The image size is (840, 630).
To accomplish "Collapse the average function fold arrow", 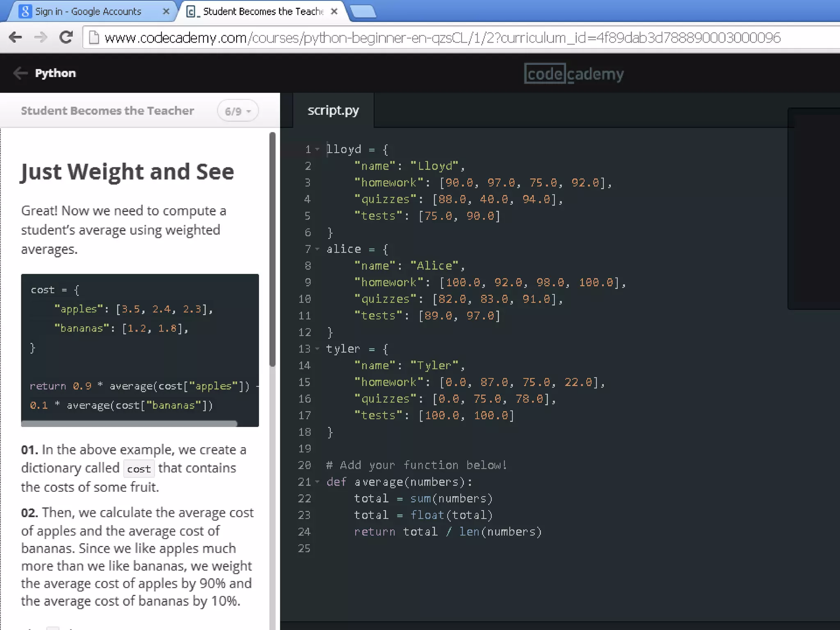I will [317, 482].
